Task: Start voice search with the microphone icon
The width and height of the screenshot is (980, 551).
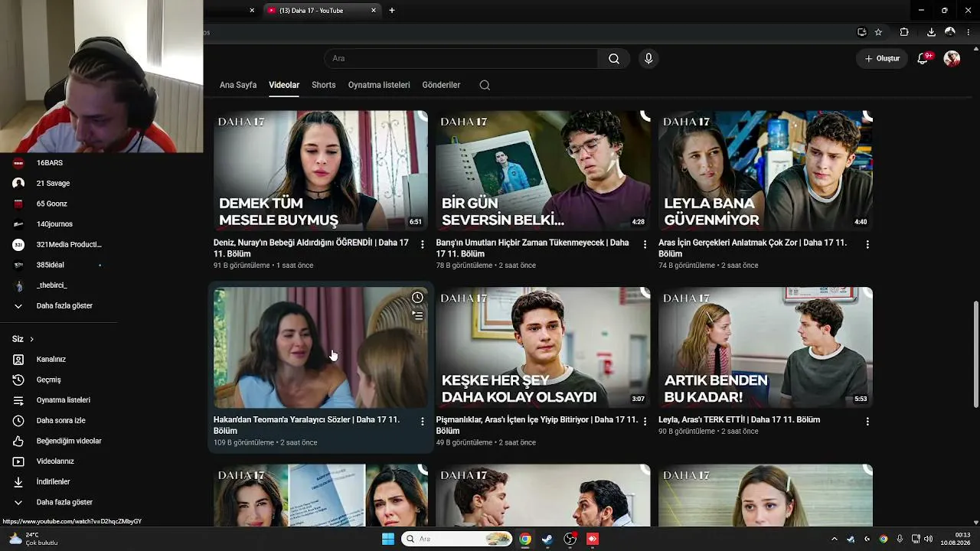Action: coord(648,59)
